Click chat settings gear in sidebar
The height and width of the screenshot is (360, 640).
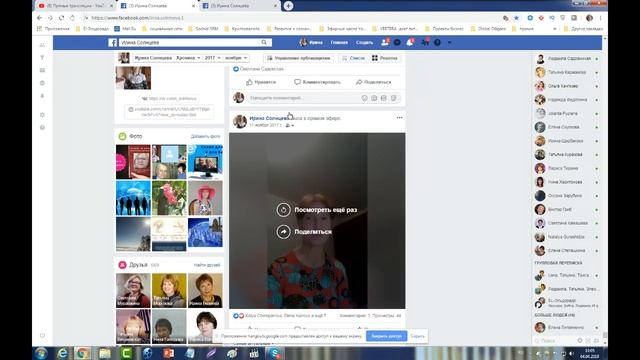point(580,340)
